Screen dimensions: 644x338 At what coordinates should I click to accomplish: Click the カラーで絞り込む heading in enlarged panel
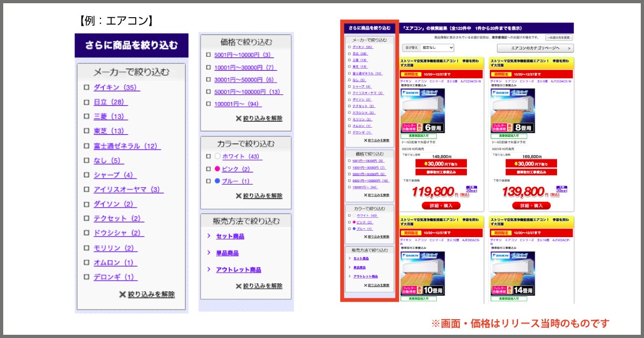[x=246, y=144]
